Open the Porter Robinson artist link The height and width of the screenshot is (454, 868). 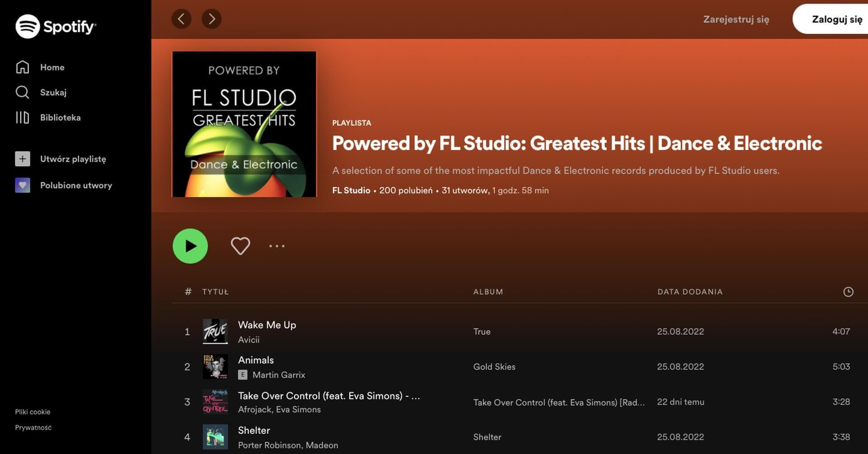click(269, 445)
